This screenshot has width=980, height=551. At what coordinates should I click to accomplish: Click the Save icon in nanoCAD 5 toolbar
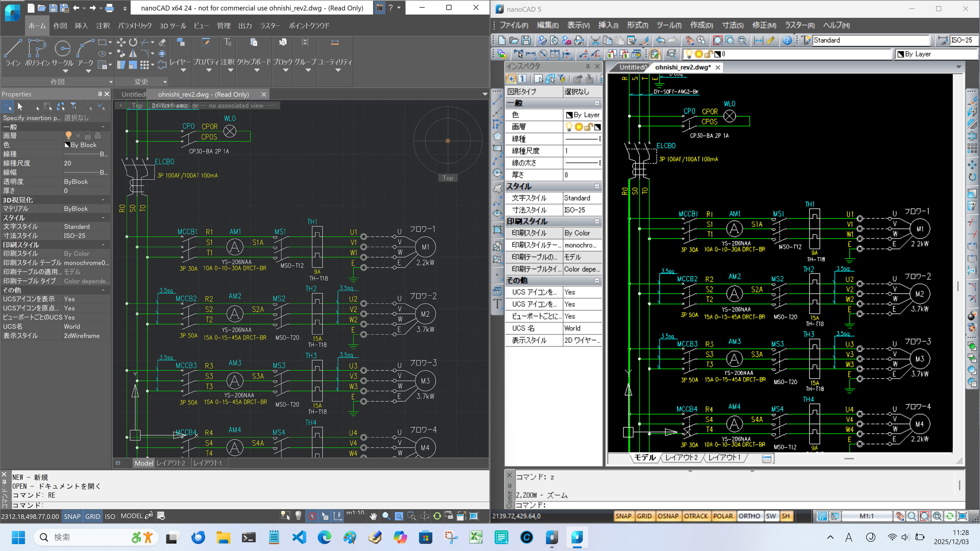pos(526,40)
